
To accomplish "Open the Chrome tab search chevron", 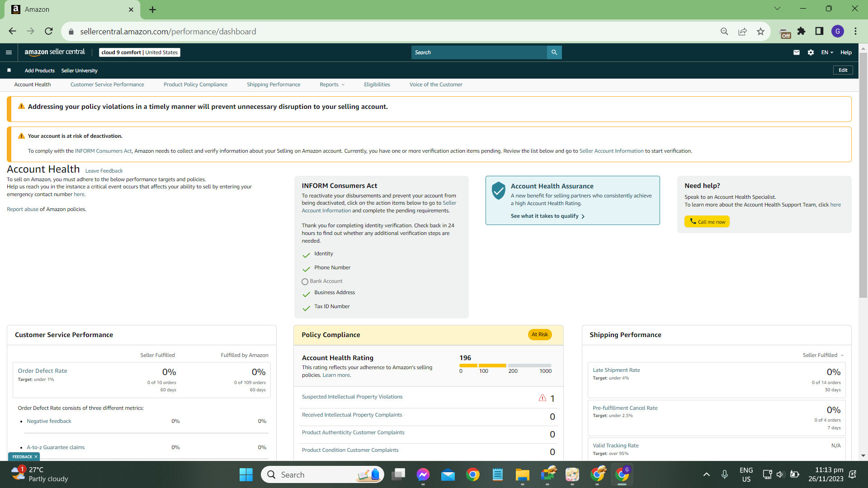I will click(777, 9).
